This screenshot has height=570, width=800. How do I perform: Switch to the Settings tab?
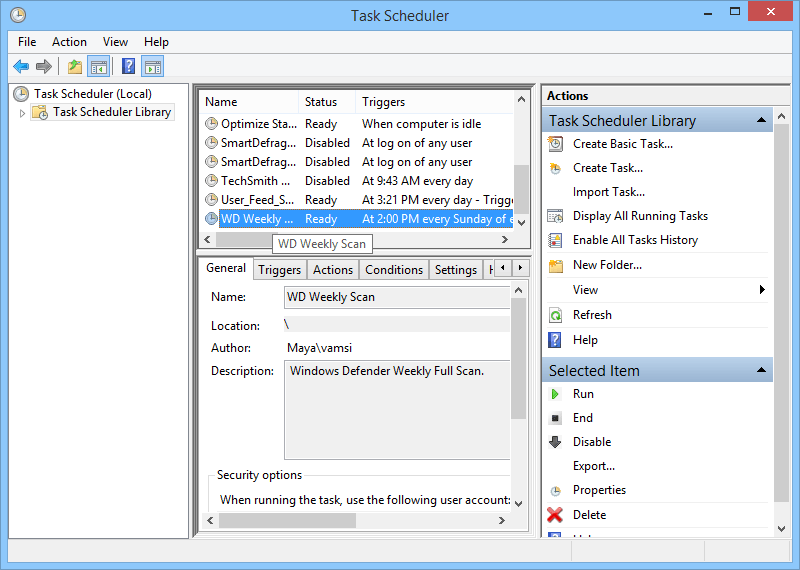tap(456, 270)
